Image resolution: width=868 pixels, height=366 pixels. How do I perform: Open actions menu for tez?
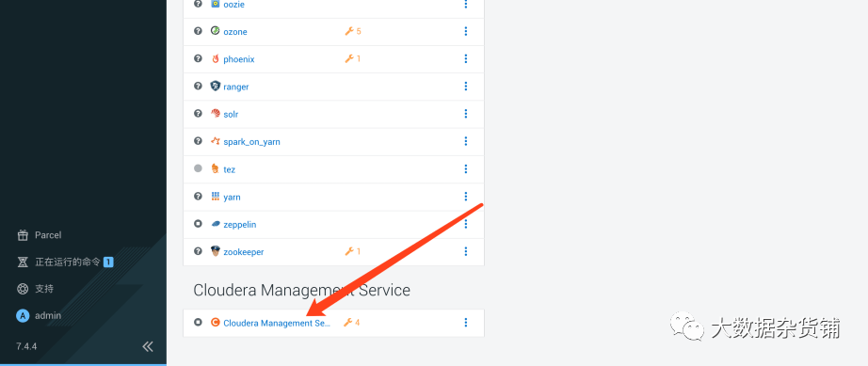(x=466, y=169)
